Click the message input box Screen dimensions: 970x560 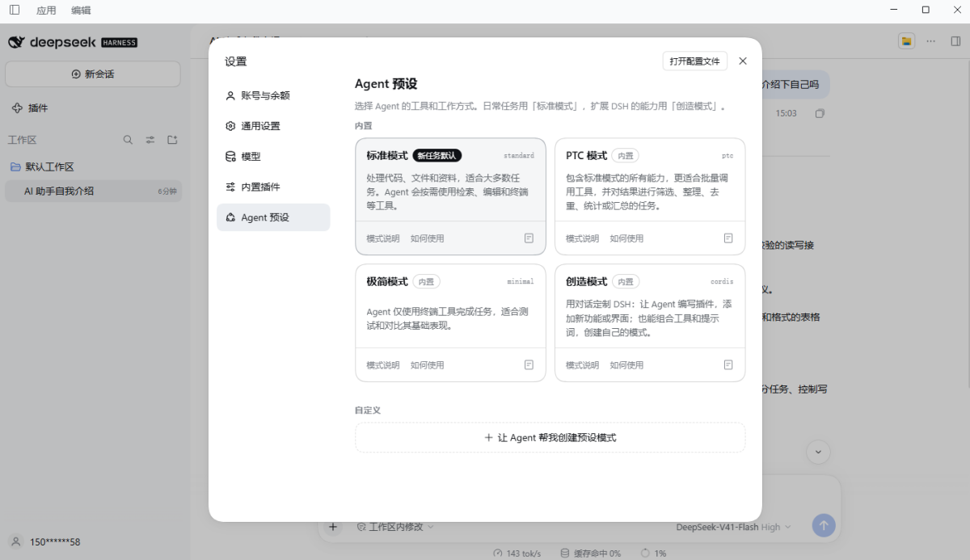(579, 497)
